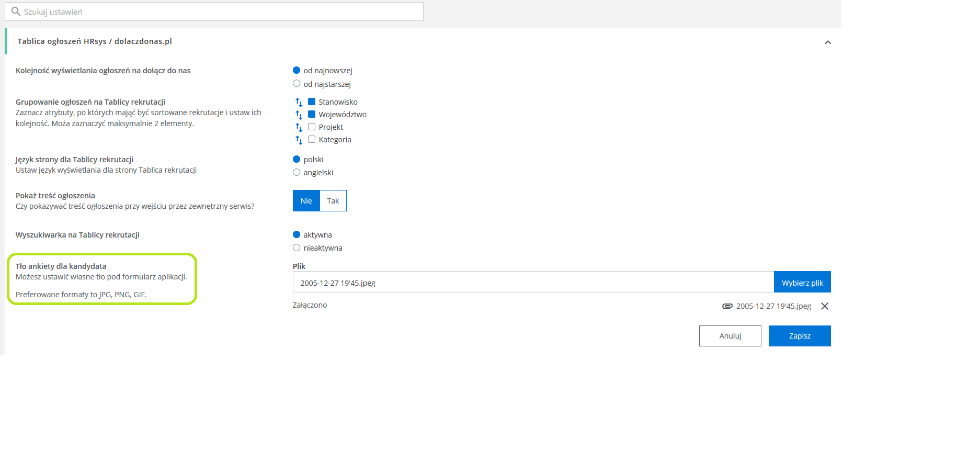Uncheck the Stanowisko grouping checkbox
Image resolution: width=980 pixels, height=461 pixels.
312,102
